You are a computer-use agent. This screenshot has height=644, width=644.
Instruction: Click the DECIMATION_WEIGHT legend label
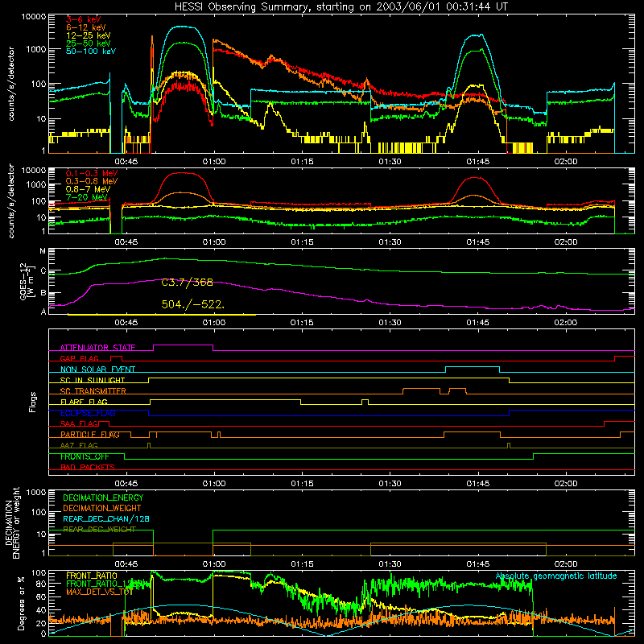102,509
